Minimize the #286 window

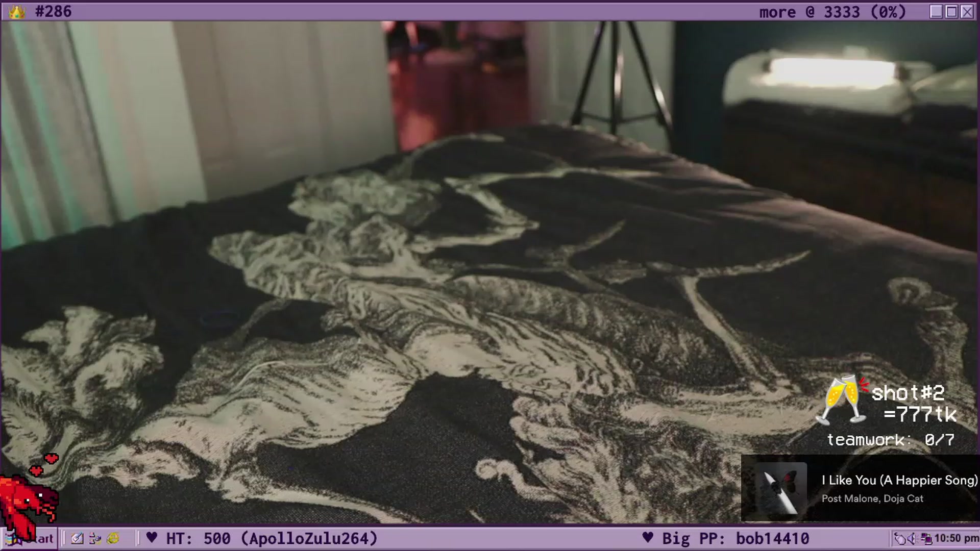936,12
